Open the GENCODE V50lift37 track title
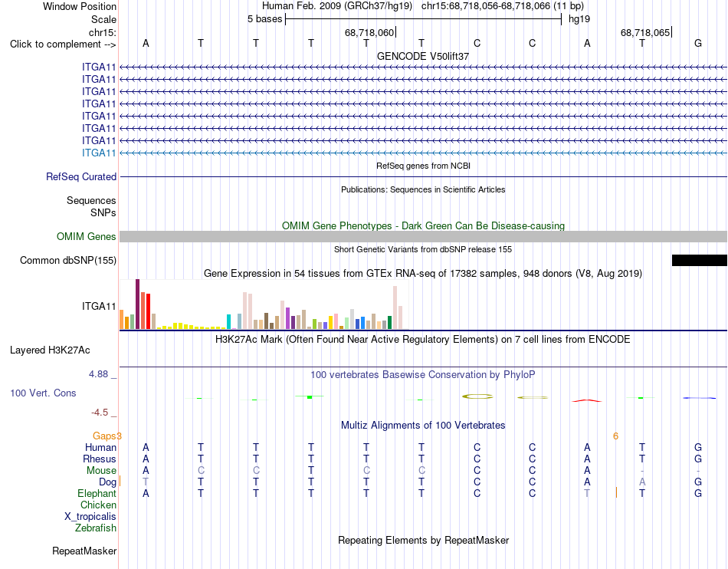Image resolution: width=728 pixels, height=569 pixels. pos(423,56)
